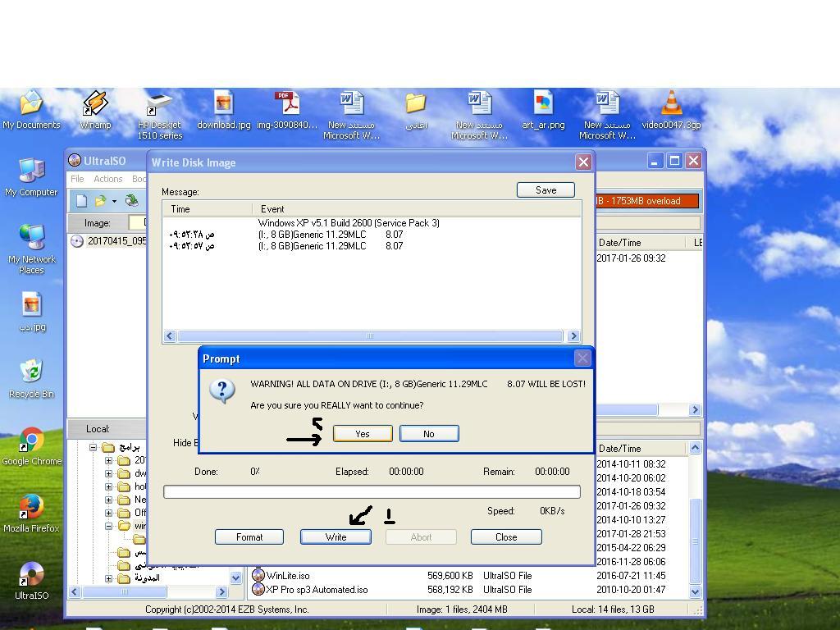Select the img-3090840 PDF desktop file

pyautogui.click(x=287, y=110)
